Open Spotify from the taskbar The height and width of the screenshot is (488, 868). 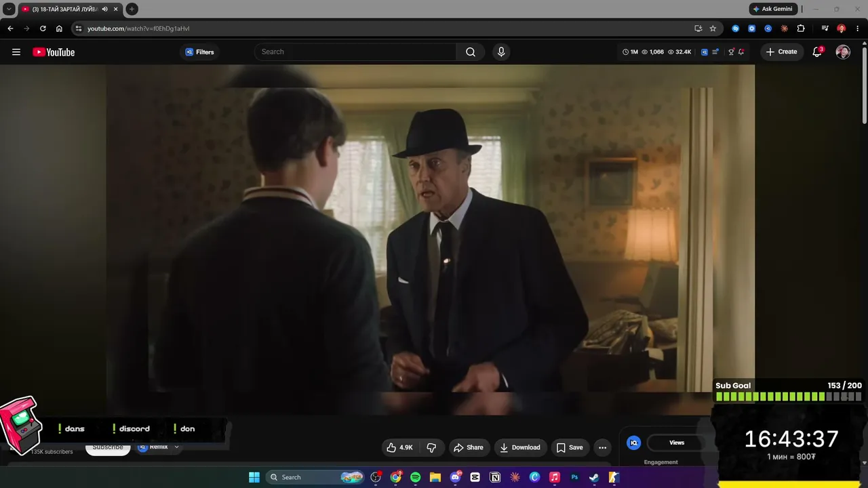click(x=416, y=477)
